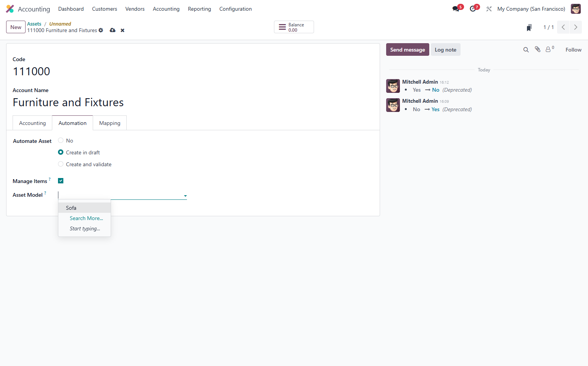Discard changes with the X icon

coord(122,30)
